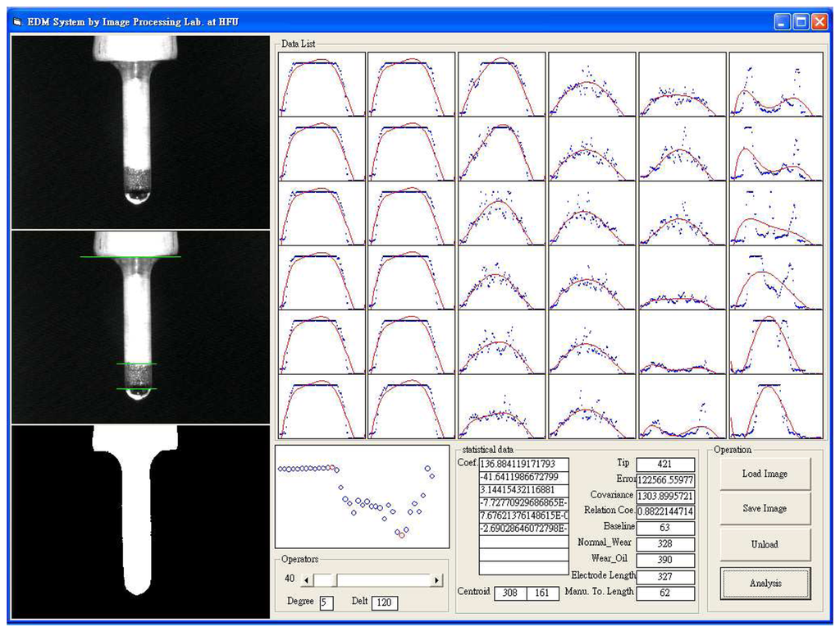Click the white binary electrode silhouette image
Screen dimensions: 840x632
pyautogui.click(x=140, y=521)
